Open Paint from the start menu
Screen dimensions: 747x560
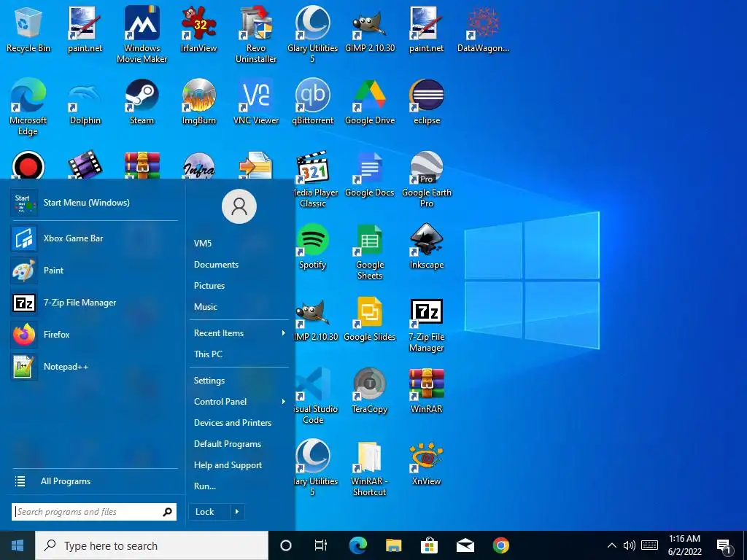coord(94,270)
